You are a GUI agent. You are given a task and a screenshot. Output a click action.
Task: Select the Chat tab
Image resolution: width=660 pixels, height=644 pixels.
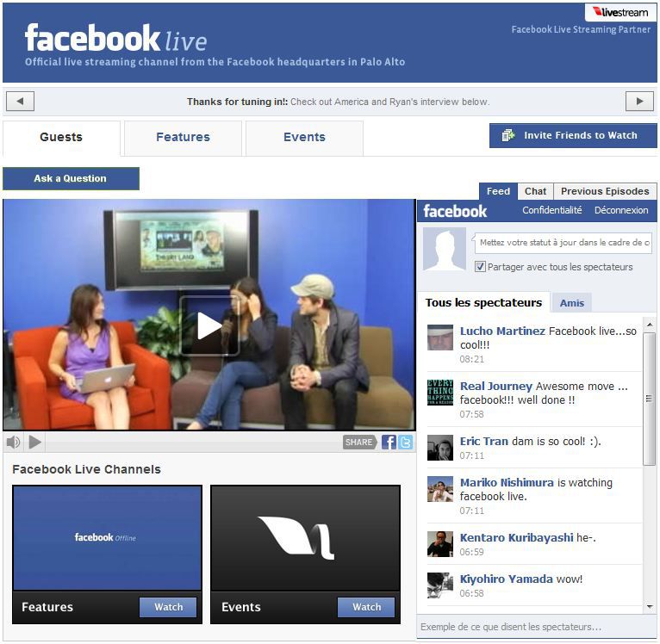tap(535, 191)
